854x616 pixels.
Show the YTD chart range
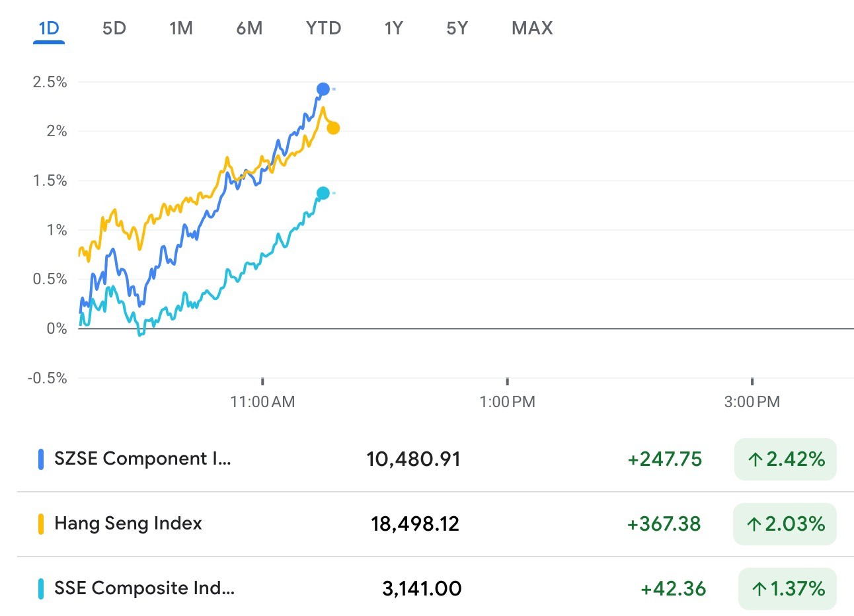pyautogui.click(x=323, y=28)
